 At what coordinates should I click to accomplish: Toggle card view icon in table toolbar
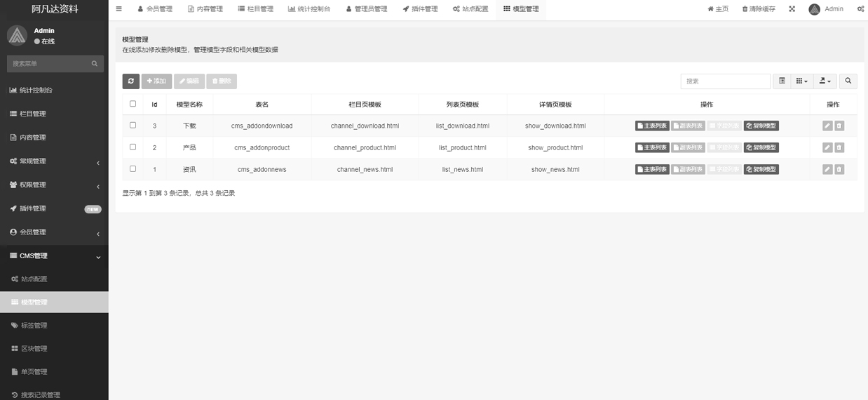782,81
